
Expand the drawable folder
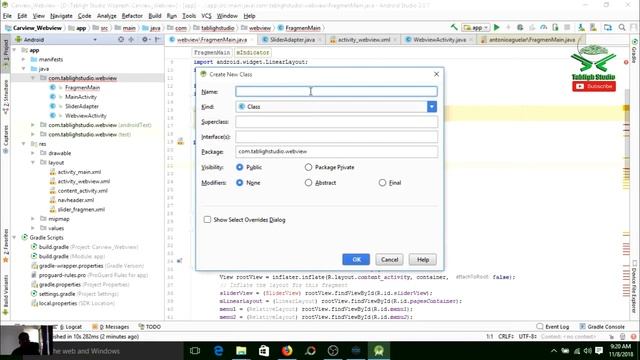coord(33,153)
